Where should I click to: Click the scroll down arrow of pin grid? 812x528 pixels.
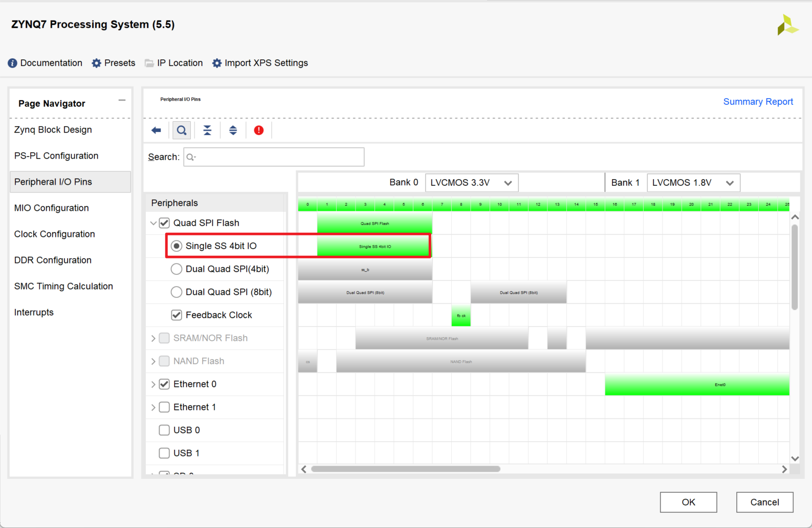pos(795,458)
